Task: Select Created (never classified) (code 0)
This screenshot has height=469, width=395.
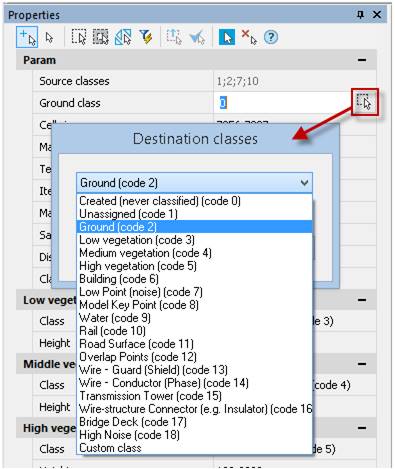Action: (194, 201)
